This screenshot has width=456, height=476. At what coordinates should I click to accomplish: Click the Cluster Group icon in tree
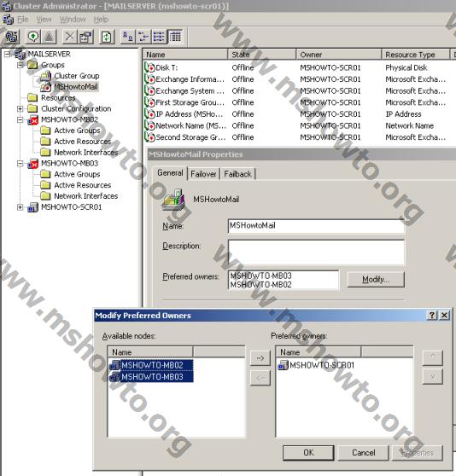46,76
